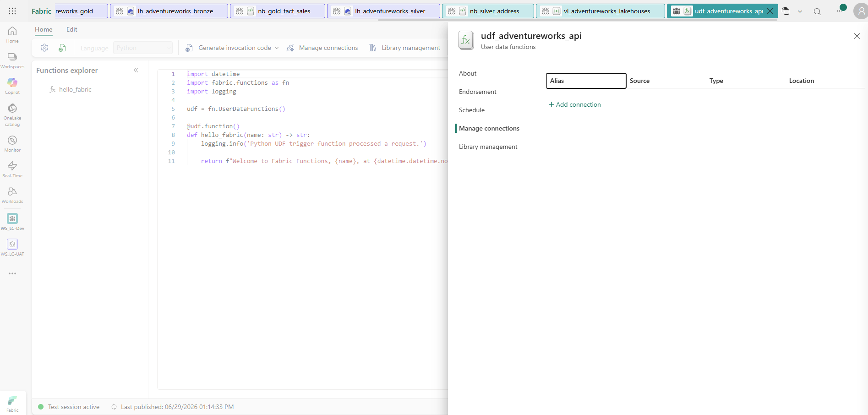The width and height of the screenshot is (868, 415).
Task: Open the app launcher waffle icon
Action: coord(12,11)
